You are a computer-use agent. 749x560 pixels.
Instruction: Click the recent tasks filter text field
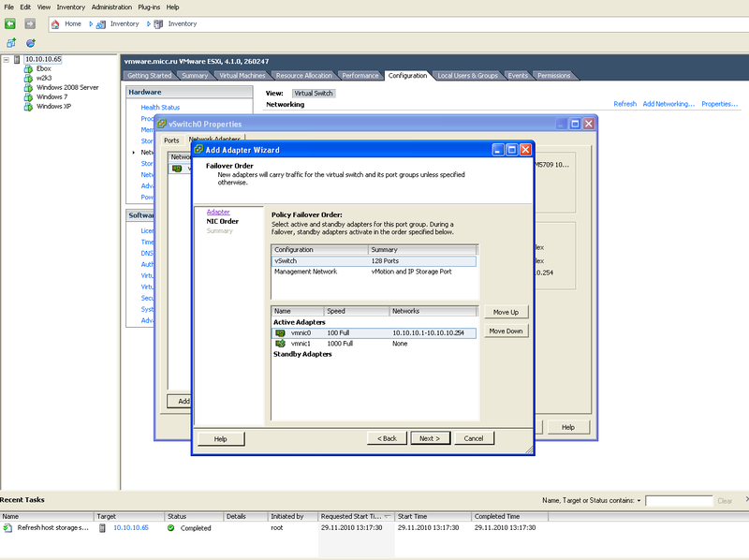(x=679, y=501)
